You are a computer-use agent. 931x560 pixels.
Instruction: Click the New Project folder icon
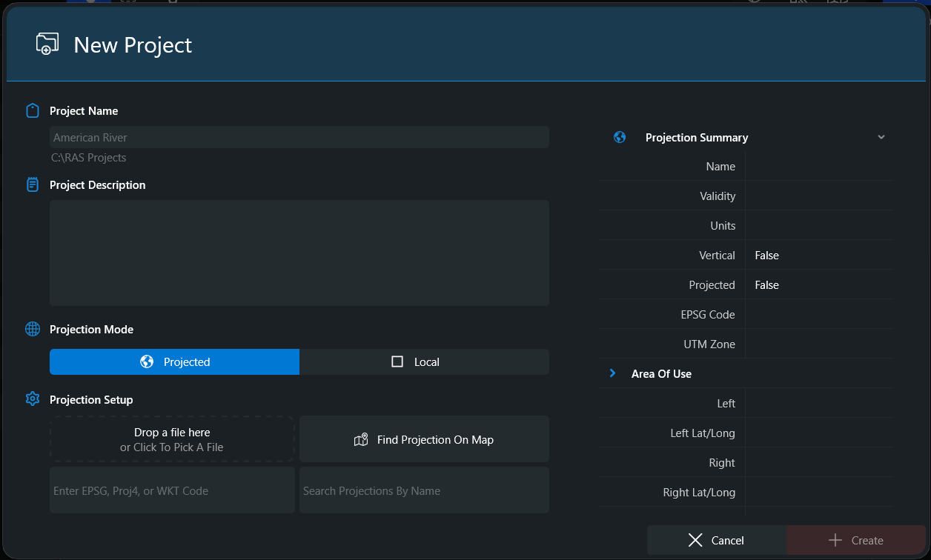point(47,44)
